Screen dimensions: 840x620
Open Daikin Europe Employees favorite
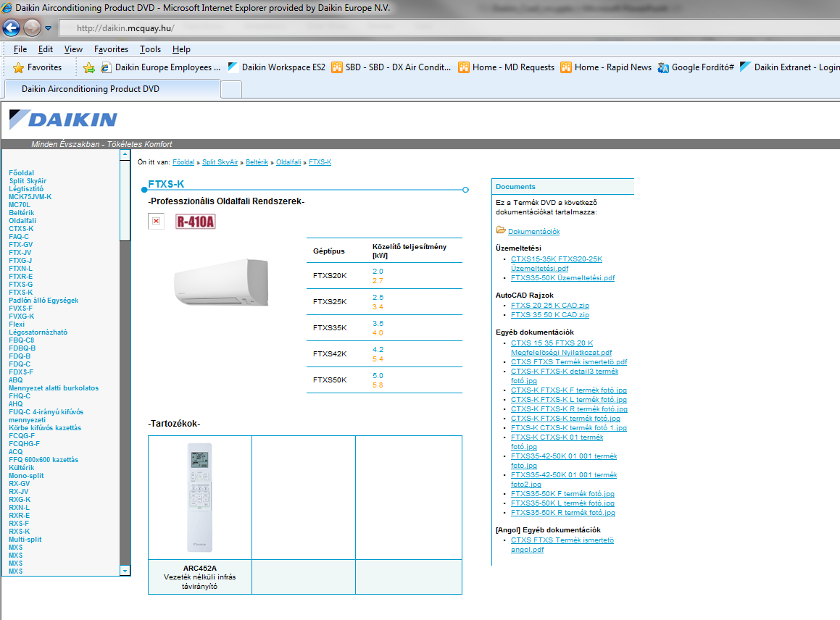click(161, 67)
